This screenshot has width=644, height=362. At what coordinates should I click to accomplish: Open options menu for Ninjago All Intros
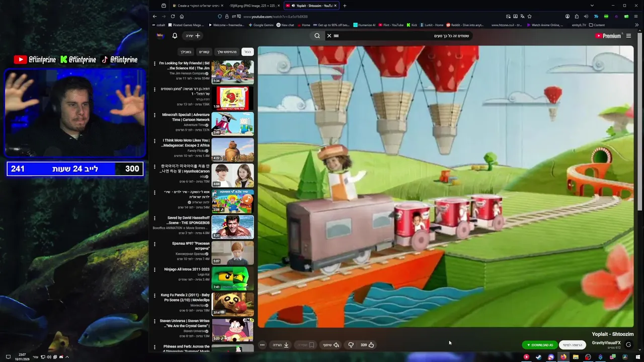154,269
